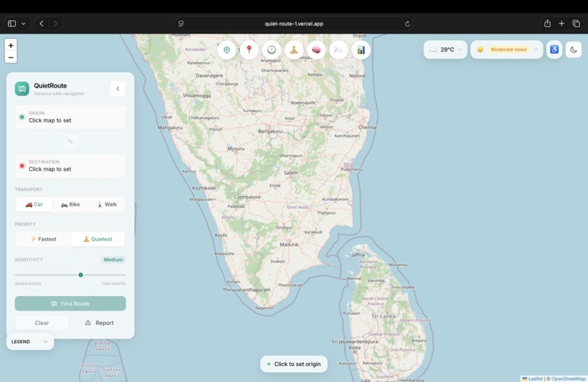The image size is (588, 382).
Task: Click 'Calm priority' slider label
Action: pyautogui.click(x=114, y=284)
